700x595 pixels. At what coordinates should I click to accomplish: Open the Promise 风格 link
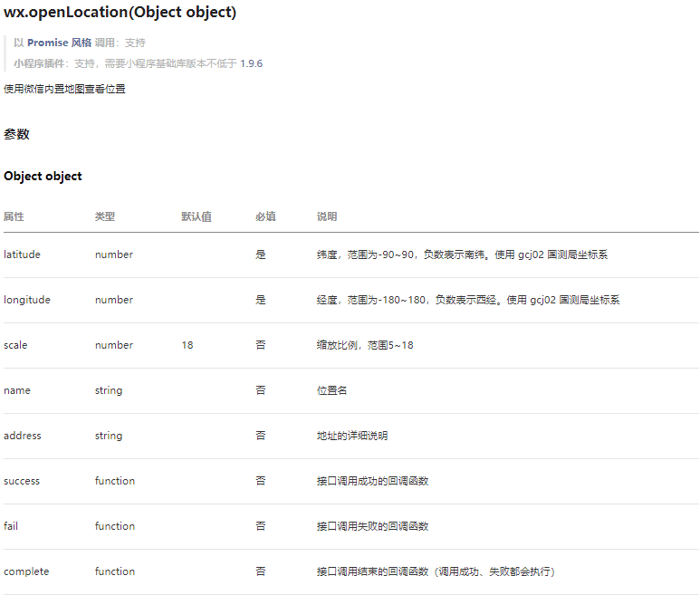point(59,43)
